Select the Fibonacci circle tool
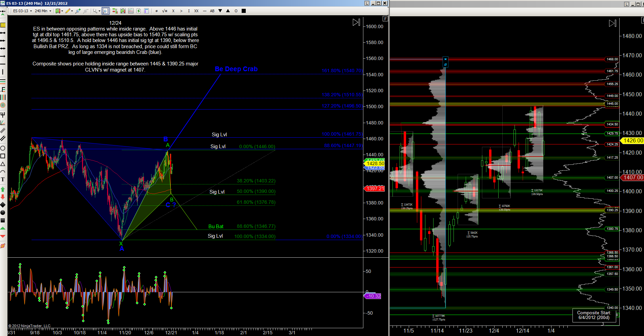The image size is (644, 336). (3, 105)
